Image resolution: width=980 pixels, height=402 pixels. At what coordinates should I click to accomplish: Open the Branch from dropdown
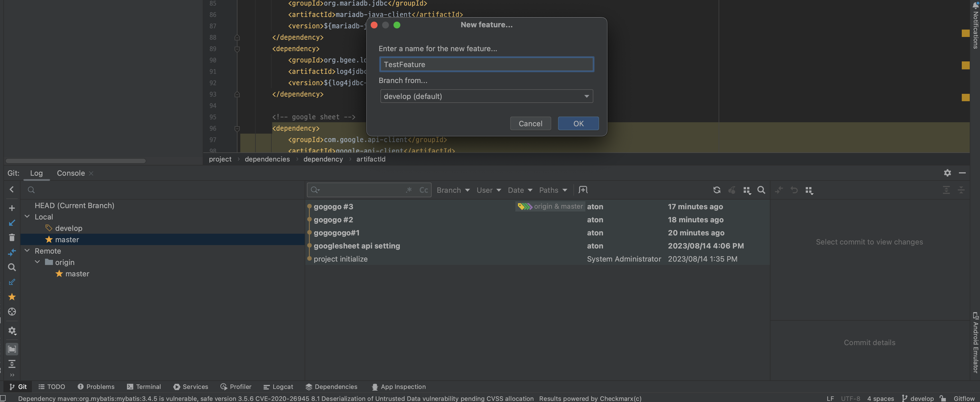click(486, 96)
